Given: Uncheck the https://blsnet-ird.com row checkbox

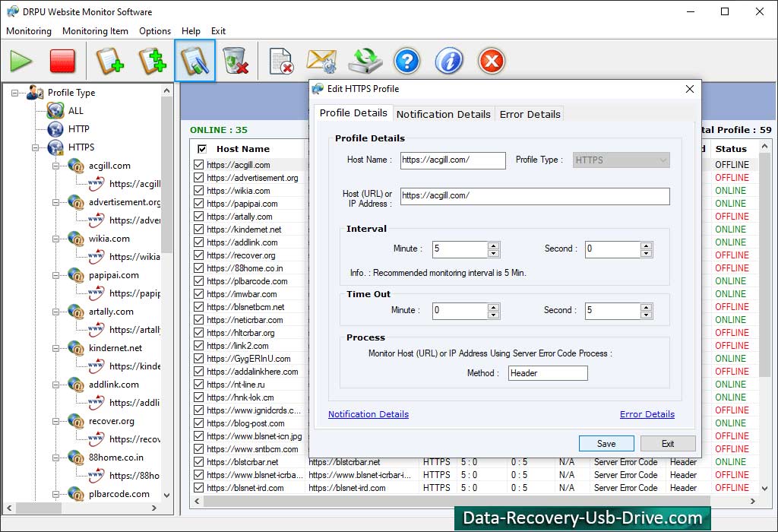Looking at the screenshot, I should (199, 487).
